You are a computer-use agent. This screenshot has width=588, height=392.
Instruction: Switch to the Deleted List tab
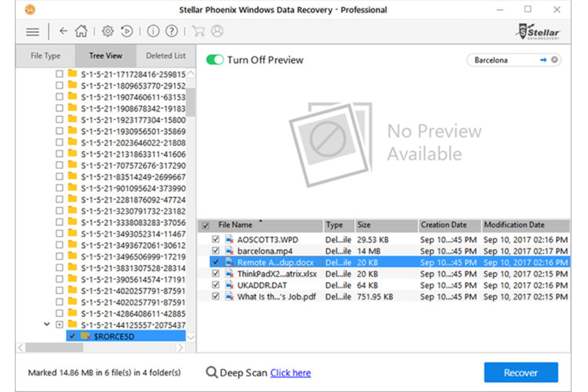pos(166,56)
